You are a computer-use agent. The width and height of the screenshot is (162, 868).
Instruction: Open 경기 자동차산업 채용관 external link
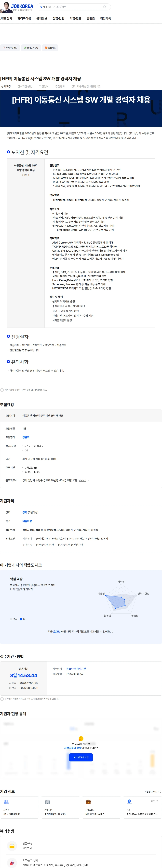pyautogui.click(x=86, y=86)
